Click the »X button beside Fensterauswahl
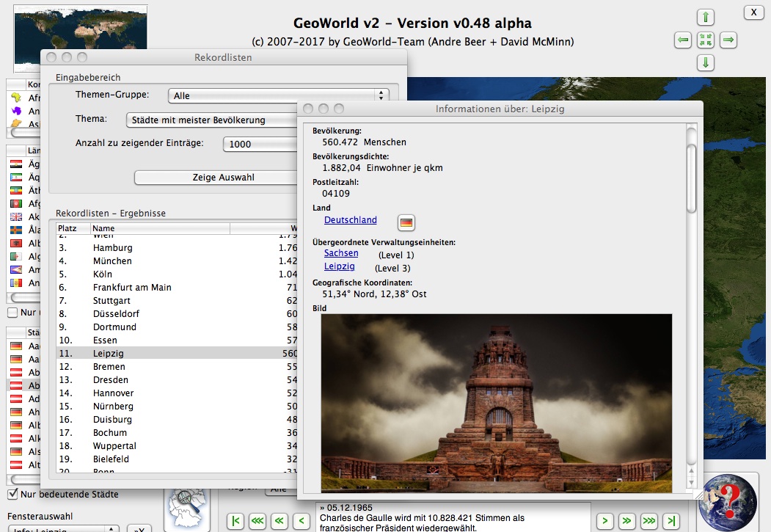The width and height of the screenshot is (771, 532). coord(139,529)
